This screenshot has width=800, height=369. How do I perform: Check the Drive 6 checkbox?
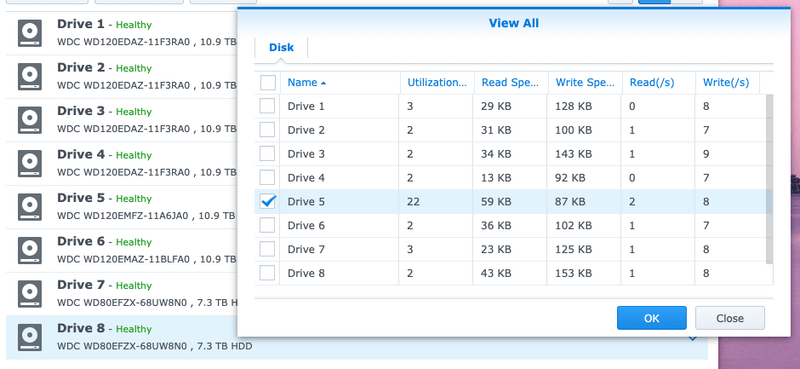pyautogui.click(x=267, y=225)
